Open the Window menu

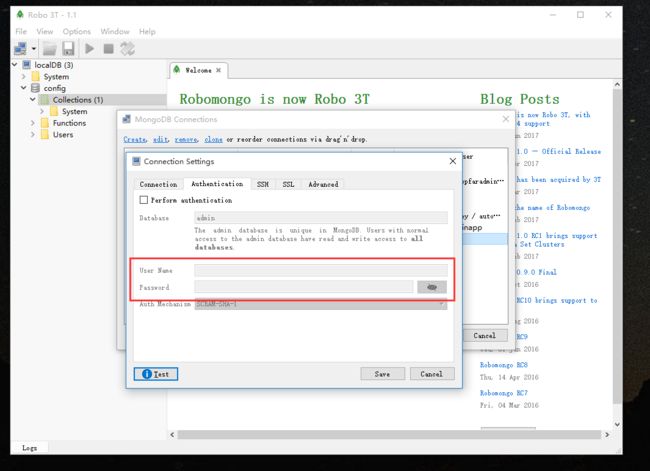(x=115, y=32)
